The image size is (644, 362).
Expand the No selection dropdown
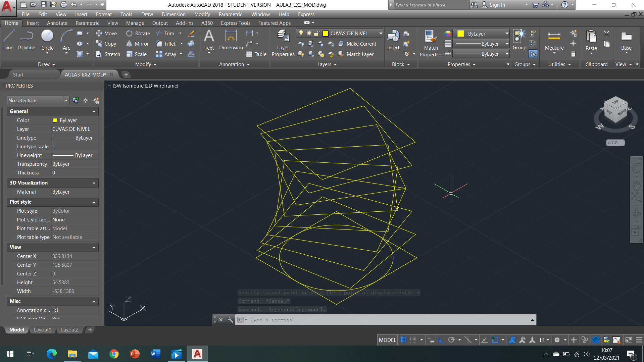(66, 101)
